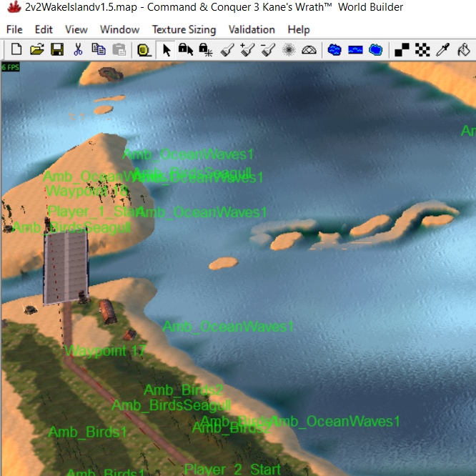The image size is (476, 476).
Task: Select the Waypoint 18 marker label
Action: click(x=86, y=192)
